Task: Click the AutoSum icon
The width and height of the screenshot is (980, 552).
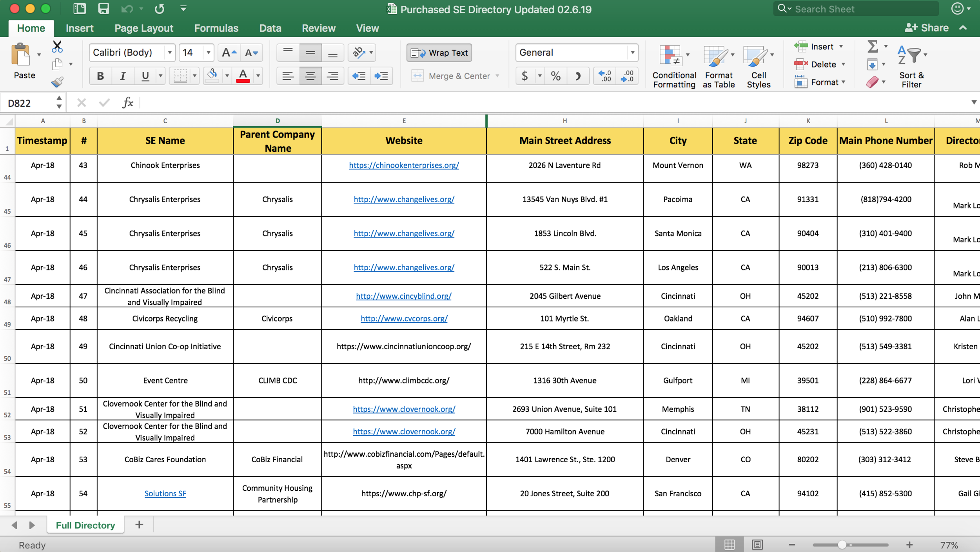Action: click(x=873, y=46)
